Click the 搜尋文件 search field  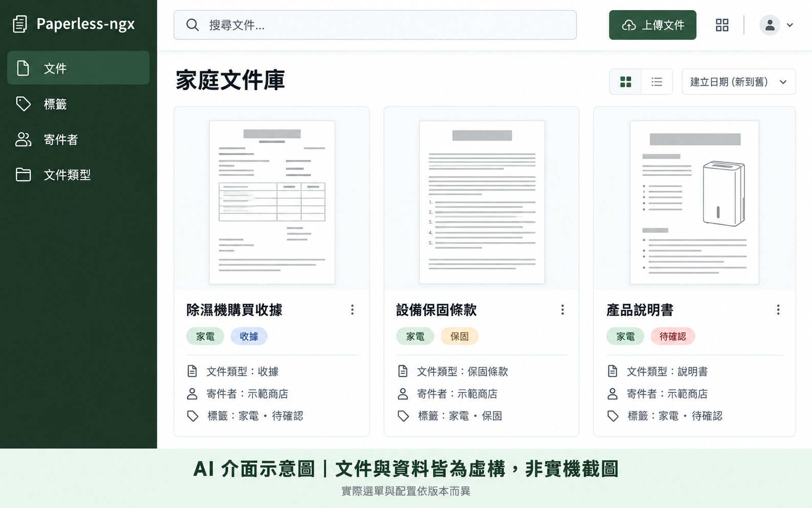click(375, 25)
